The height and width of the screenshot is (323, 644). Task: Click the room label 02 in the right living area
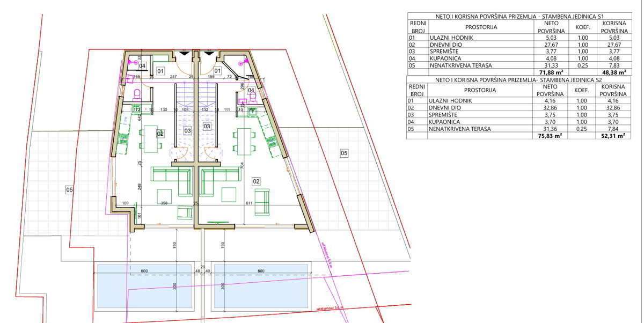coord(256,181)
